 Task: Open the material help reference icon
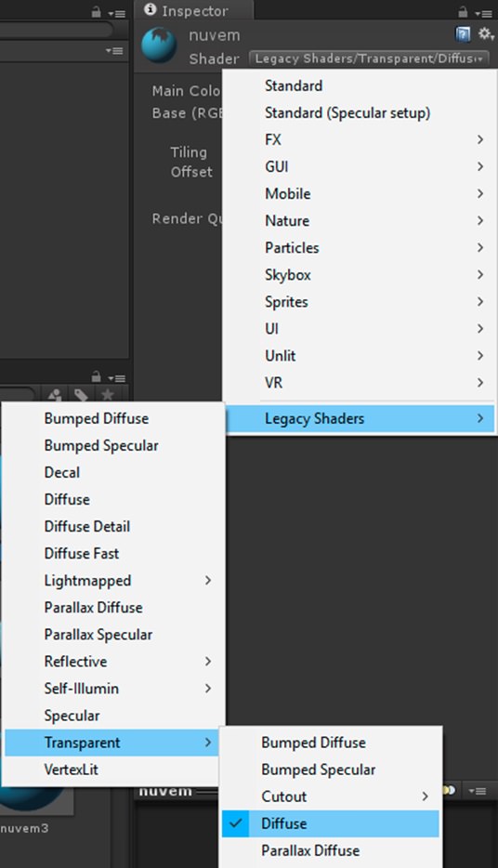(x=463, y=34)
